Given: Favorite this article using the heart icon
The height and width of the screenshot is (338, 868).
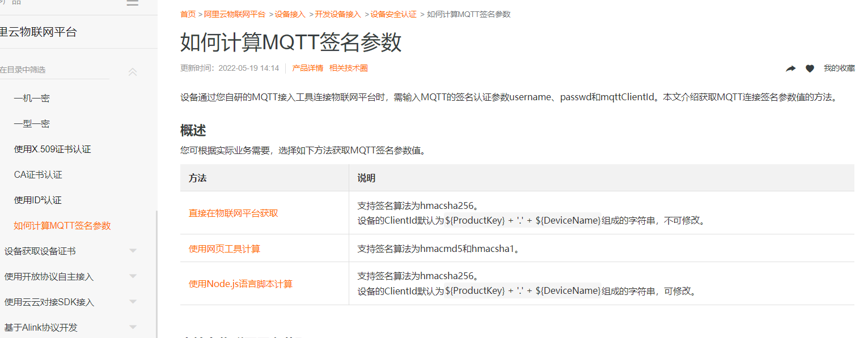Looking at the screenshot, I should (x=810, y=68).
